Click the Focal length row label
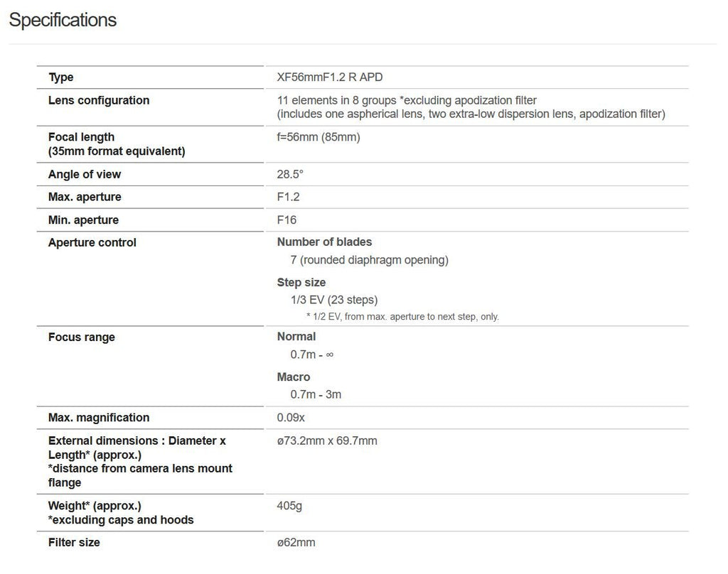The height and width of the screenshot is (574, 728). click(x=81, y=137)
